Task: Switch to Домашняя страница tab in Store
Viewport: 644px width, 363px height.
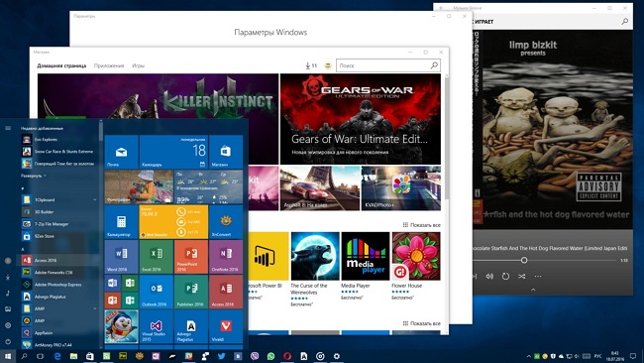Action: (61, 65)
